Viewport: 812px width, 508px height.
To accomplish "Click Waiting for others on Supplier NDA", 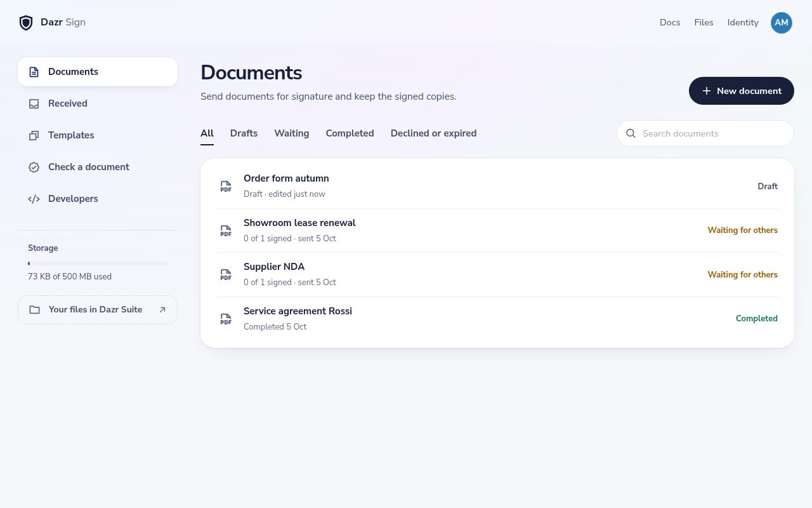I will (742, 274).
